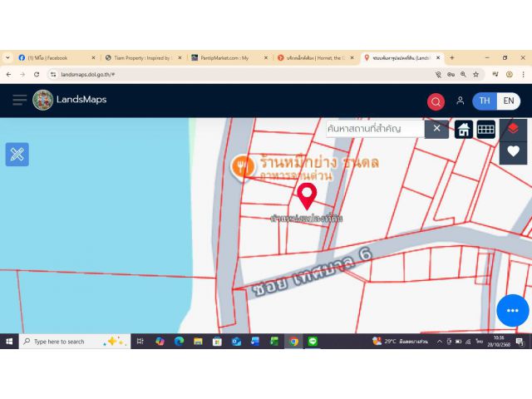The height and width of the screenshot is (399, 532).
Task: Go forward in browser history
Action: point(22,74)
